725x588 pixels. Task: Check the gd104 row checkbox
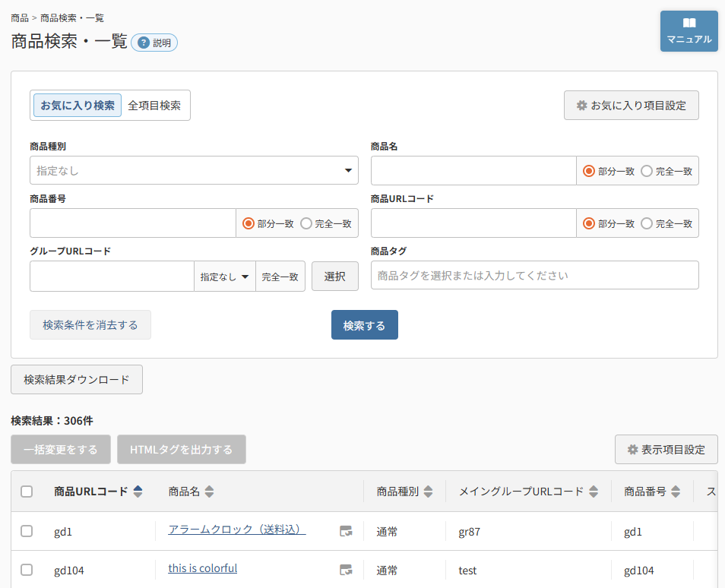pos(27,570)
